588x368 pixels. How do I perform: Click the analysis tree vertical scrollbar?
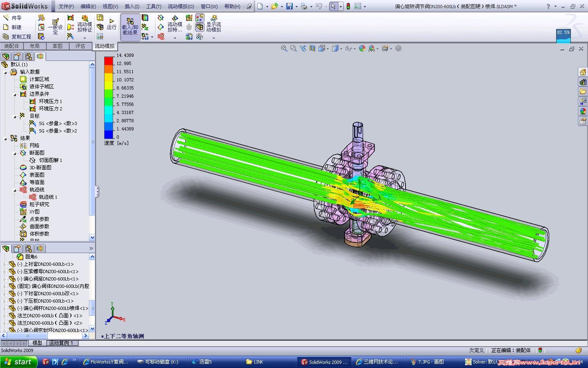pyautogui.click(x=92, y=151)
